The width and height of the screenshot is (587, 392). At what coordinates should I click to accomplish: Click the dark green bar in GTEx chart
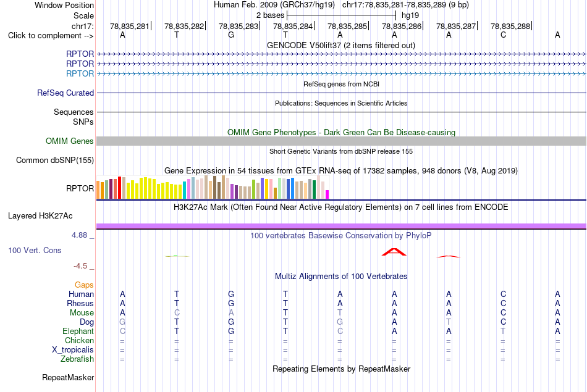coord(314,190)
